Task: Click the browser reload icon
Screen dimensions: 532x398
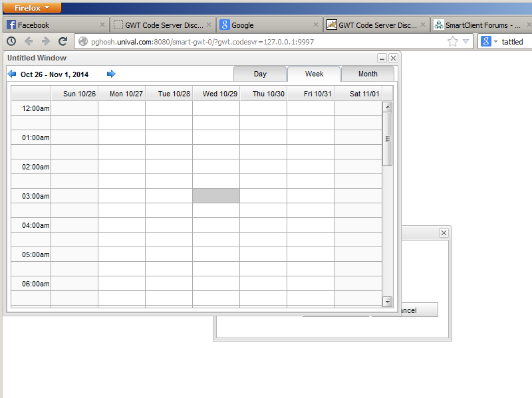Action: [63, 41]
